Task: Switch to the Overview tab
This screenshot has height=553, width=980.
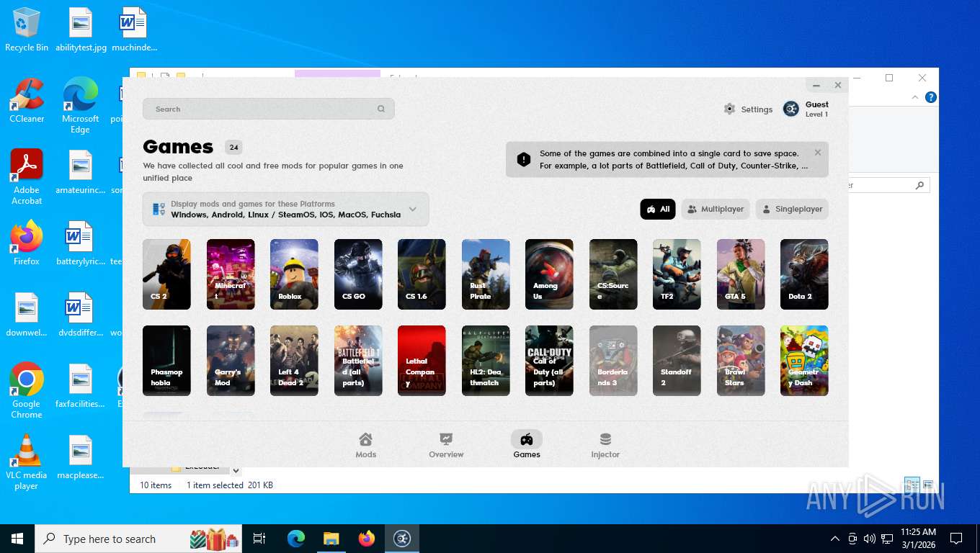Action: [446, 445]
